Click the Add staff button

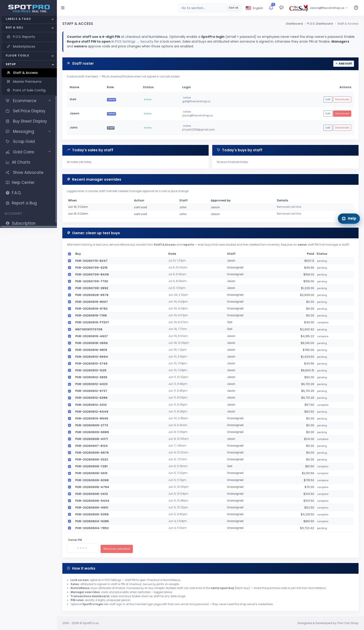pos(344,64)
